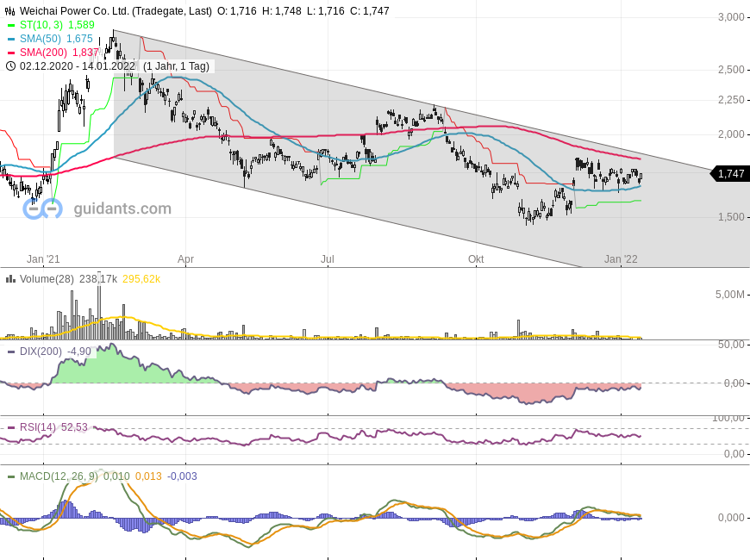750x560 pixels.
Task: Click the 5,00M volume axis label
Action: 730,295
